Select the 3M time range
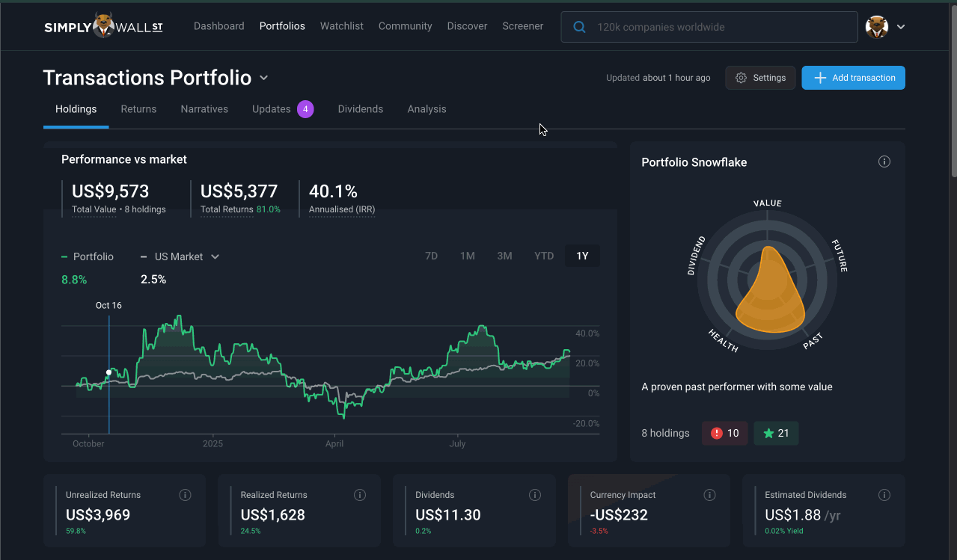Image resolution: width=957 pixels, height=560 pixels. pos(504,256)
